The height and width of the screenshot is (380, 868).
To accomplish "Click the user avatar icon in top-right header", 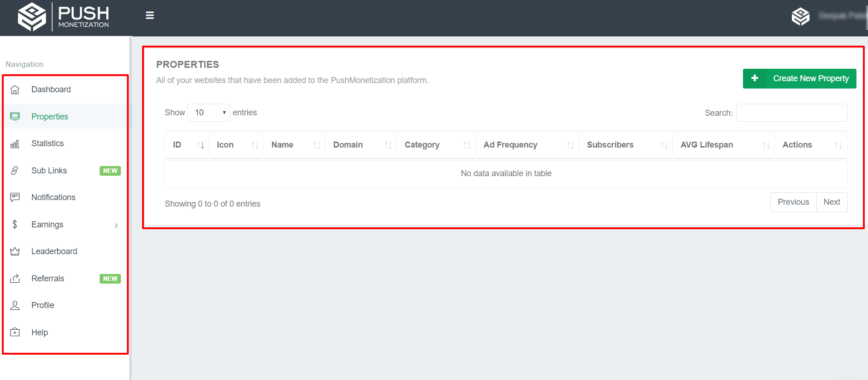I will (800, 17).
